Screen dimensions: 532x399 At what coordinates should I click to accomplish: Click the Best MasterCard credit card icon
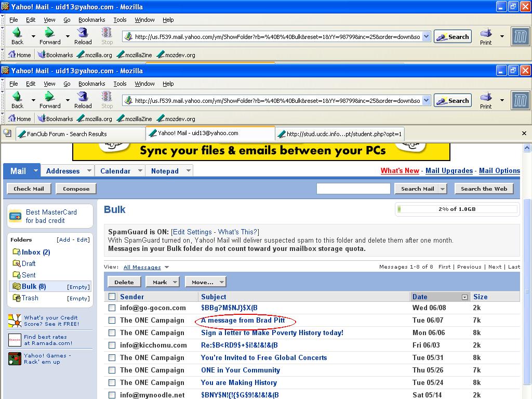click(x=16, y=216)
